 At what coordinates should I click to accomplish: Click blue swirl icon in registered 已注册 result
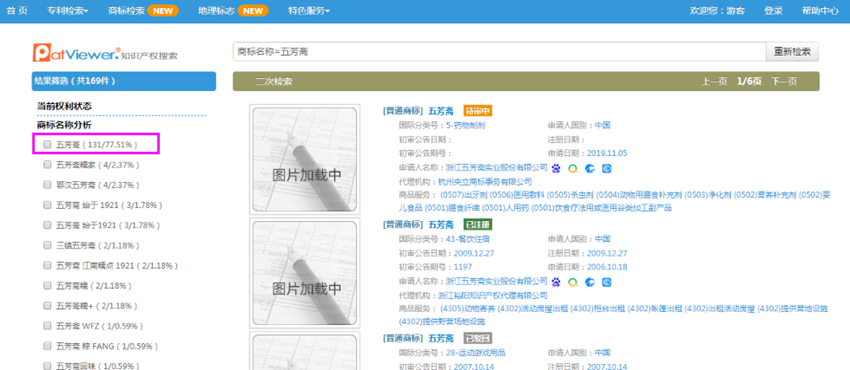click(x=590, y=282)
